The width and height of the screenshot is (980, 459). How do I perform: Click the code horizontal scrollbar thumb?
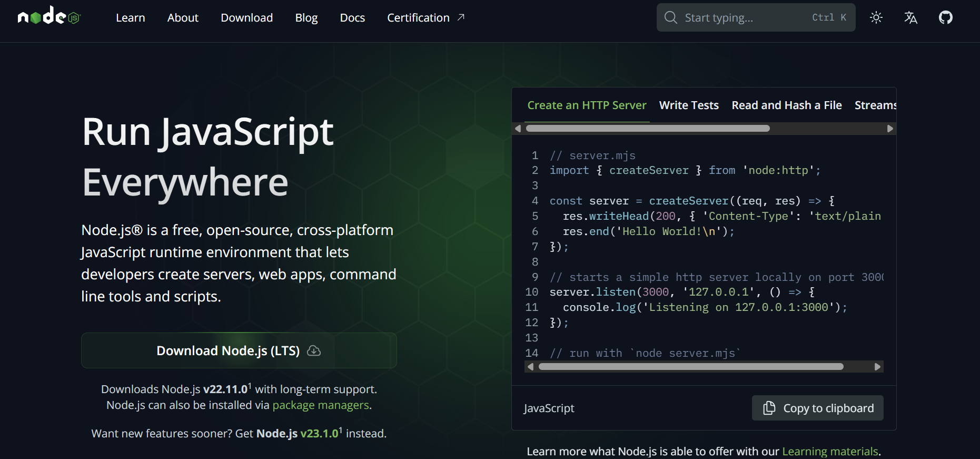click(691, 367)
